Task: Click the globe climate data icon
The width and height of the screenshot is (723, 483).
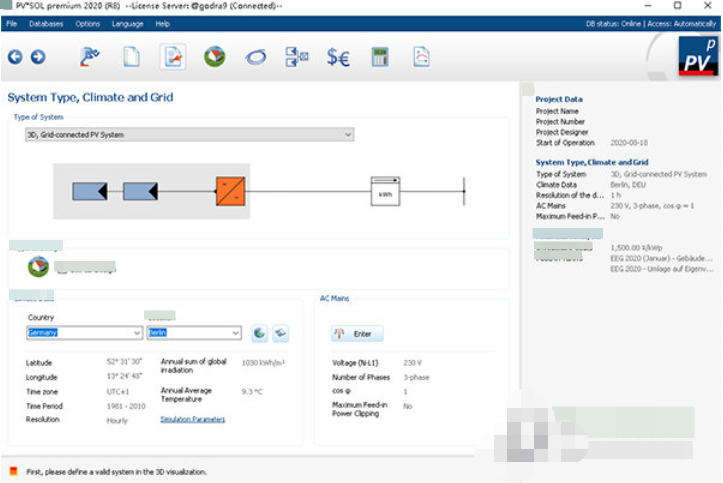Action: (x=259, y=333)
